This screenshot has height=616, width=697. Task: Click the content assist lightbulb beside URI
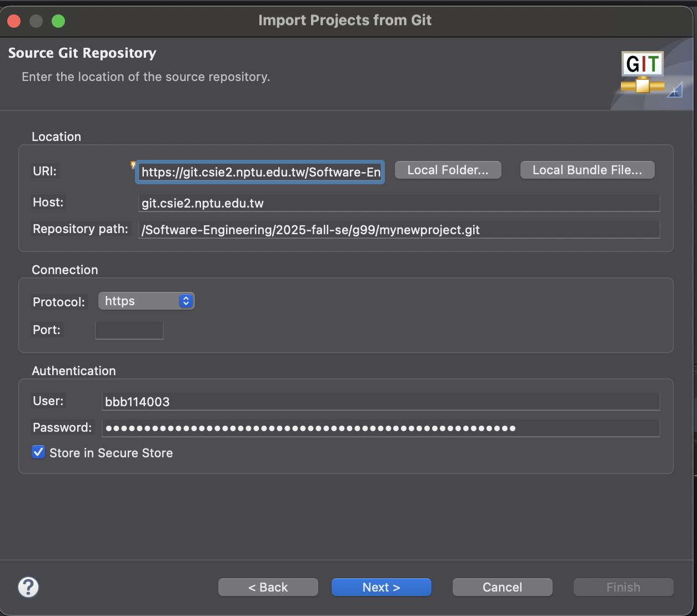click(x=133, y=165)
